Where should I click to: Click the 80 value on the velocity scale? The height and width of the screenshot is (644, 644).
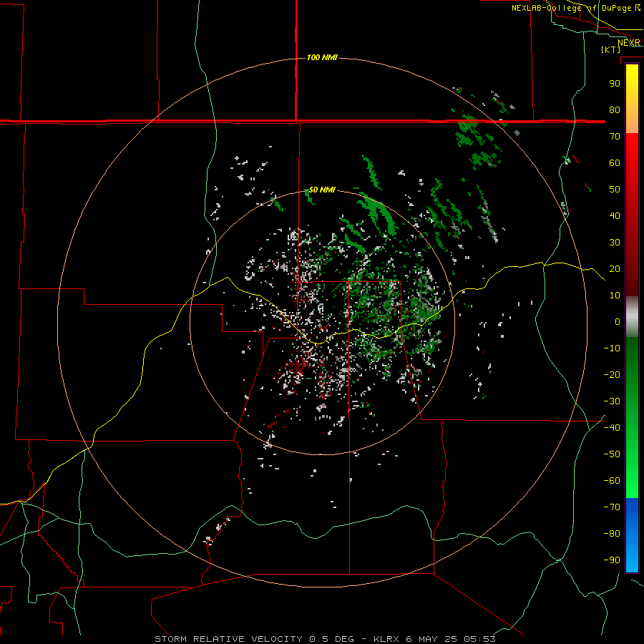[615, 109]
